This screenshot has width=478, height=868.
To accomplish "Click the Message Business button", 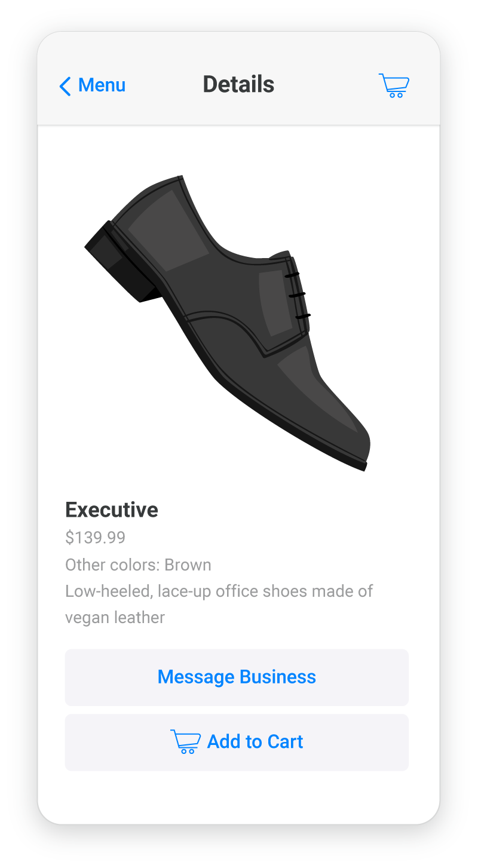I will tap(237, 677).
